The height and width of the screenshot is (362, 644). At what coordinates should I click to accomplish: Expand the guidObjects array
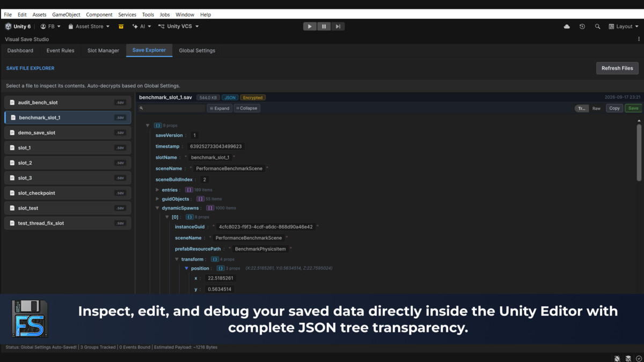pos(157,199)
